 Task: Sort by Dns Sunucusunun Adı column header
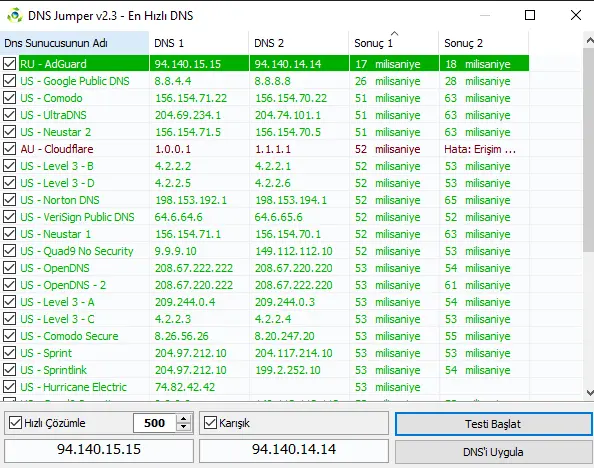(x=74, y=43)
